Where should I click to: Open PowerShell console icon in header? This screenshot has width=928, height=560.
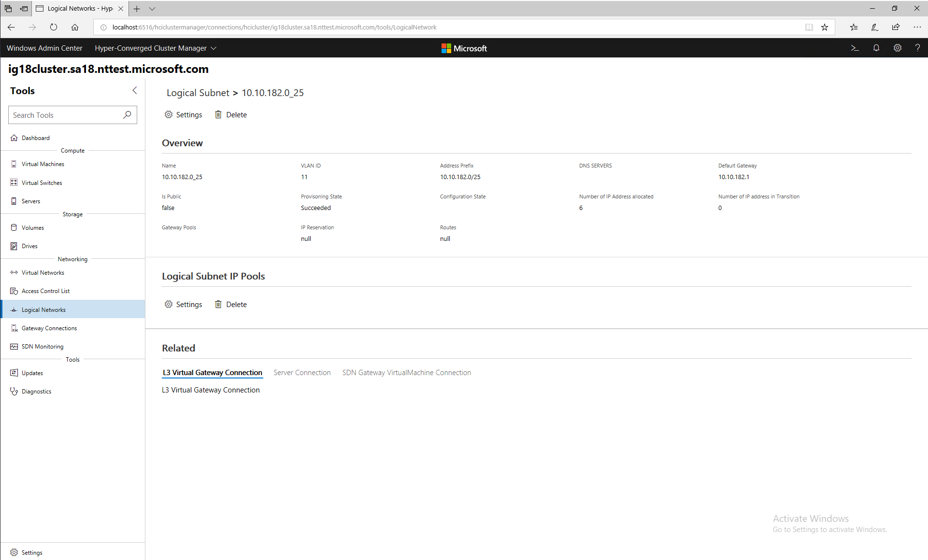pyautogui.click(x=855, y=48)
